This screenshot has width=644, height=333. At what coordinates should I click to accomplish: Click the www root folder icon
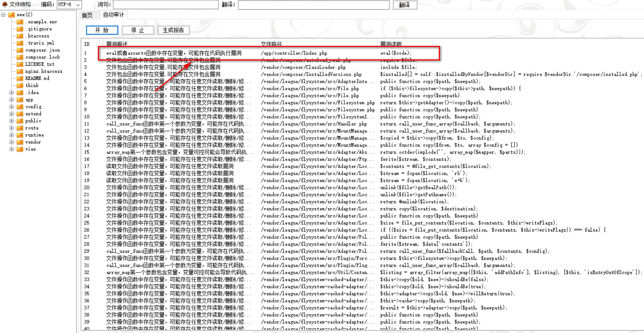(12, 15)
